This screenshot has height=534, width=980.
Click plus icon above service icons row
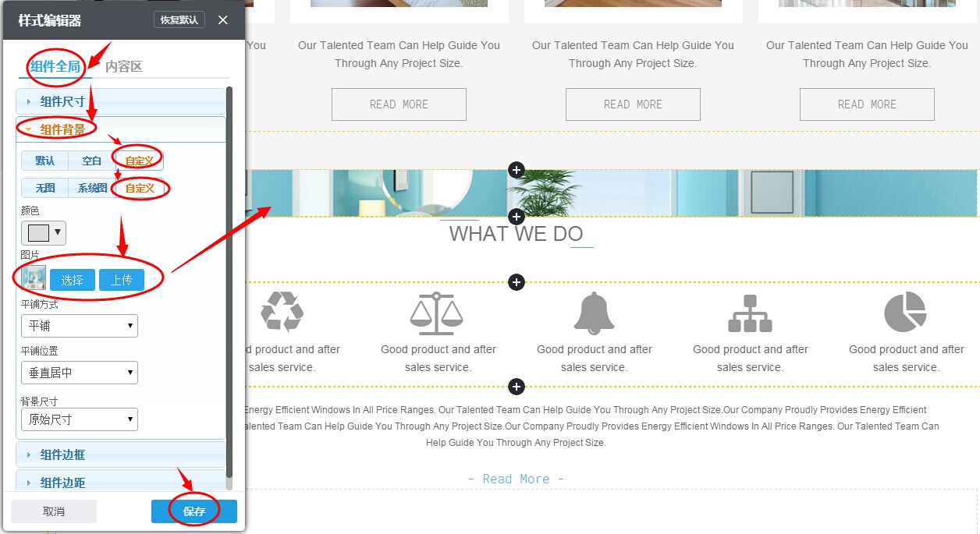516,281
